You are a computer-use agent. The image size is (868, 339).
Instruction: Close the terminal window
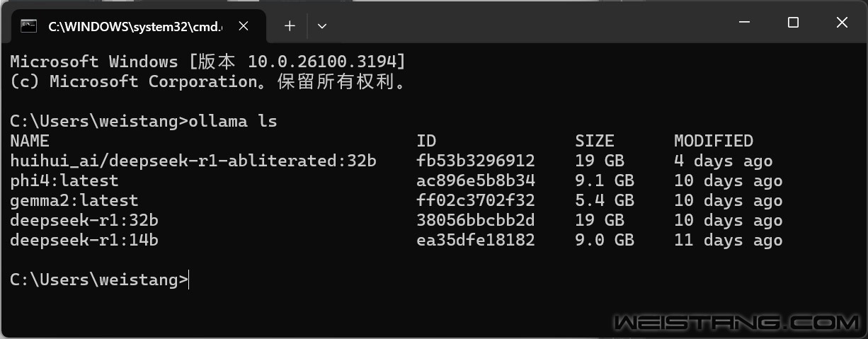[842, 23]
